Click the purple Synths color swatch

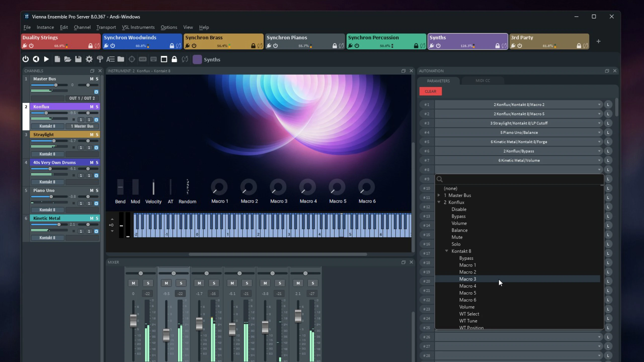pyautogui.click(x=197, y=60)
